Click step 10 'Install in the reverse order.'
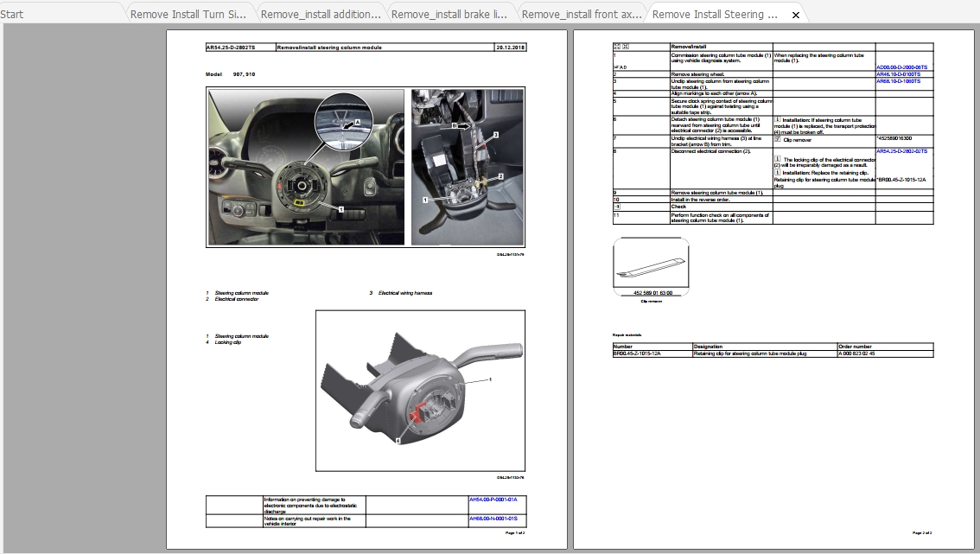Viewport: 980px width, 554px height. [x=700, y=200]
